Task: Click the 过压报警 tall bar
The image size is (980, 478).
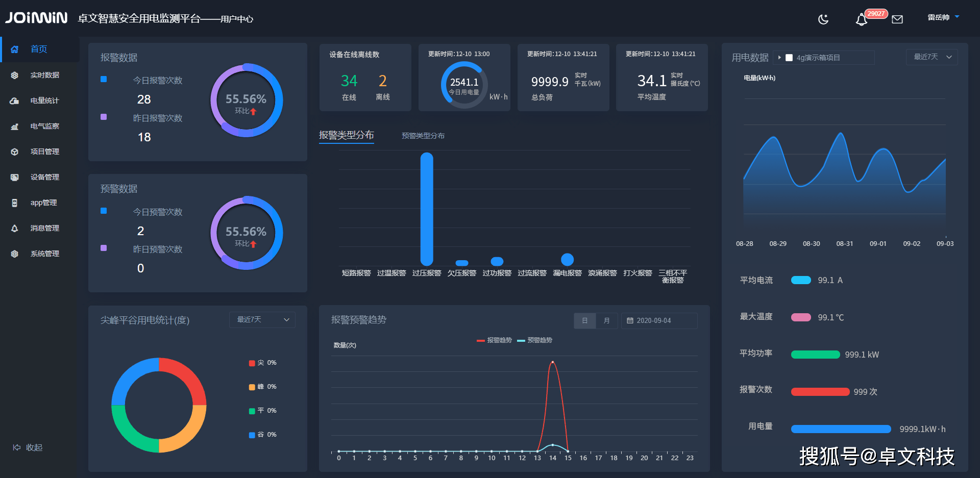Action: pos(427,209)
